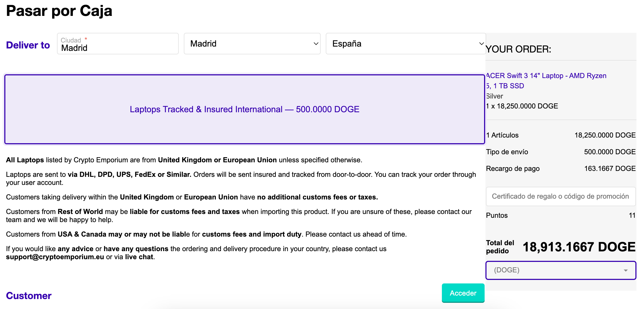Open the Madrid region dropdown

click(x=252, y=44)
